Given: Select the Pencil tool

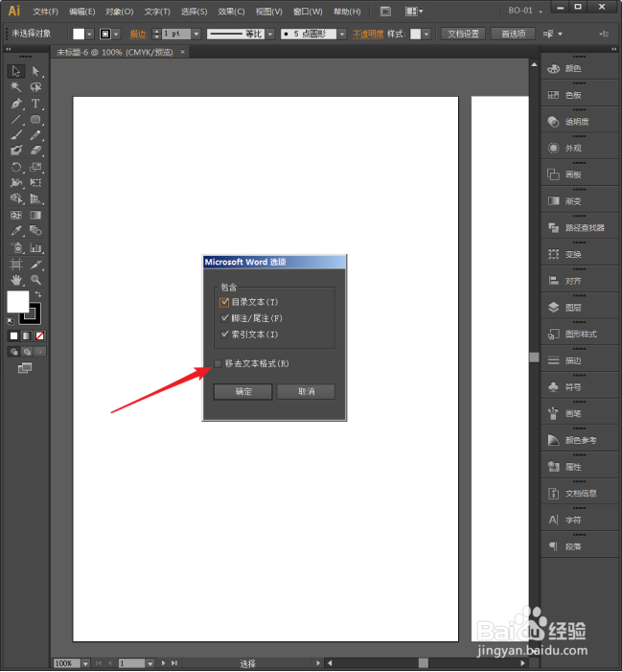Looking at the screenshot, I should point(35,135).
